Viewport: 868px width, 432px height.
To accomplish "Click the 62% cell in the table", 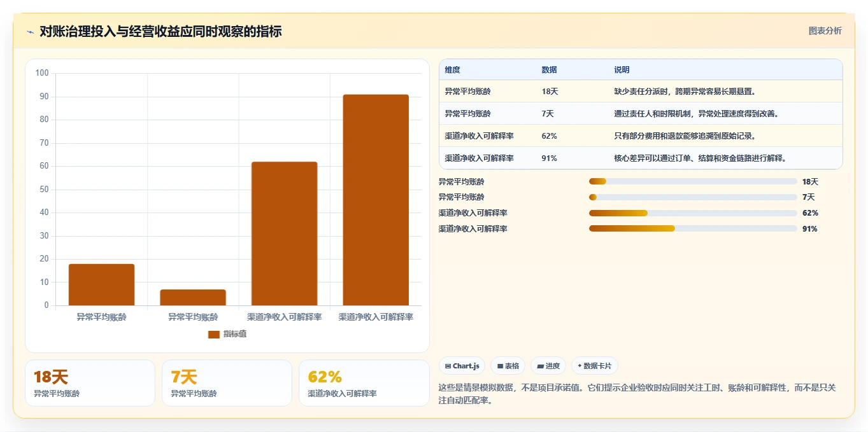I will click(549, 136).
